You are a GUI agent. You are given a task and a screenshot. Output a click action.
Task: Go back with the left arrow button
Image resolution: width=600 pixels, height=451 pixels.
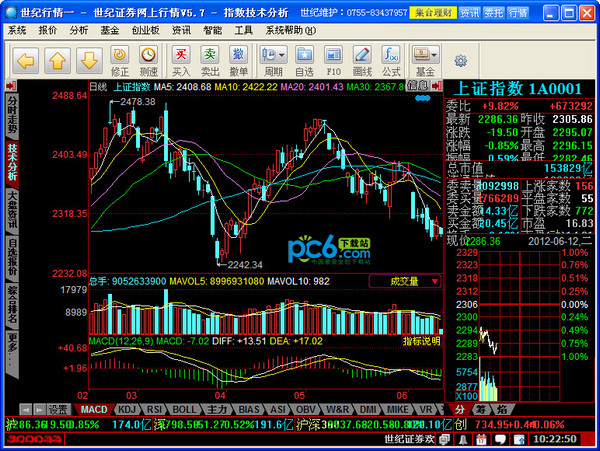click(25, 60)
